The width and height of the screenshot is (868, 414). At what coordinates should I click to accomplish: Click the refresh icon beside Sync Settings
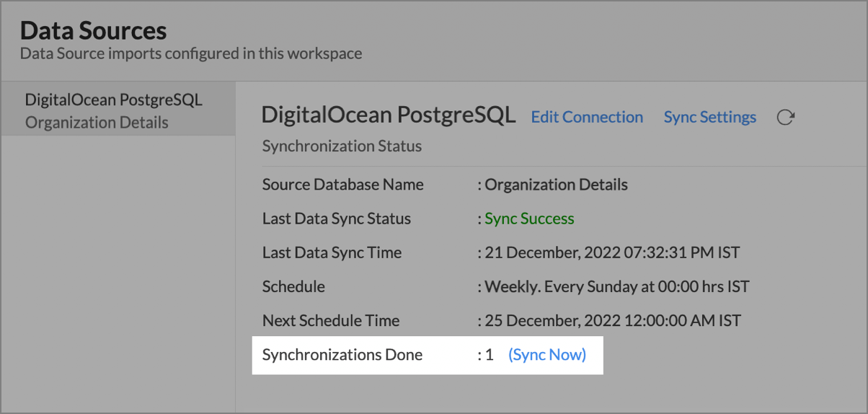click(x=785, y=118)
